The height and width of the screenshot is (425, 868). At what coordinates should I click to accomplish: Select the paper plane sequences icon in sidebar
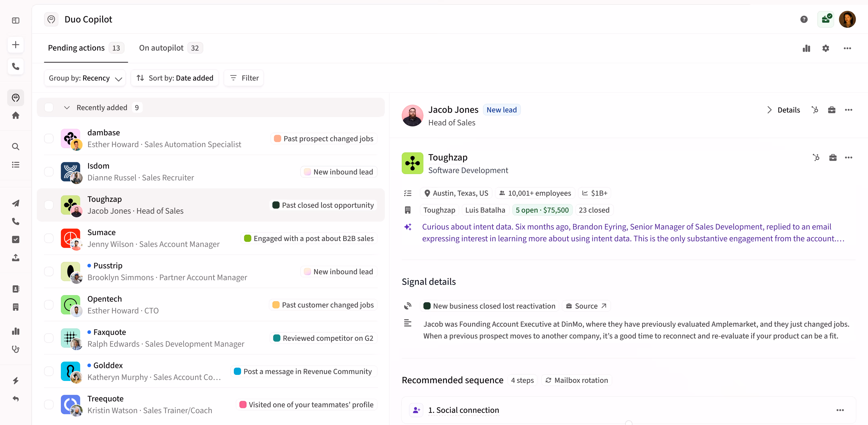tap(15, 203)
